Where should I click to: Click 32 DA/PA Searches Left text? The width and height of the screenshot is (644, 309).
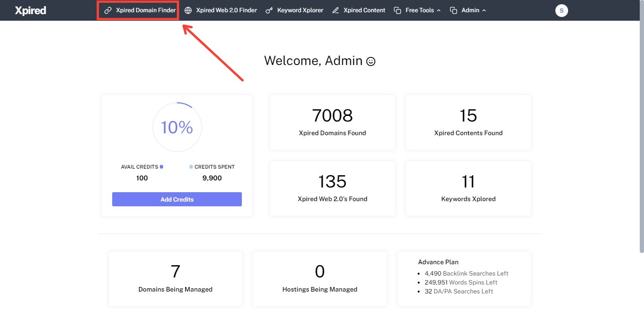[x=459, y=291]
